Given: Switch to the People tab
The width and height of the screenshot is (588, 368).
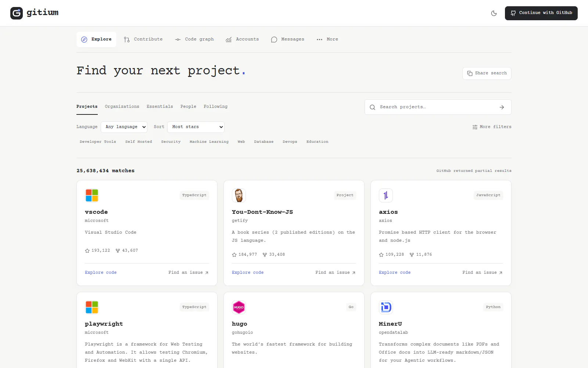Looking at the screenshot, I should [x=188, y=107].
